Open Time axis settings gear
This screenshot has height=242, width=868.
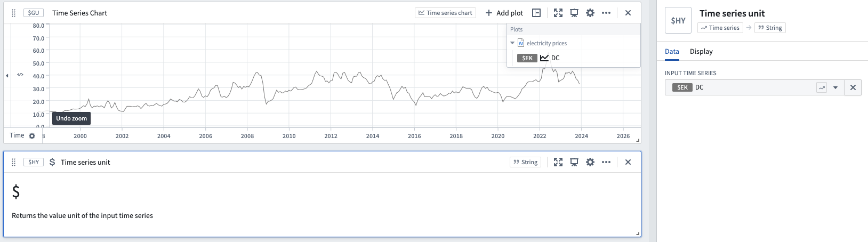click(x=32, y=136)
